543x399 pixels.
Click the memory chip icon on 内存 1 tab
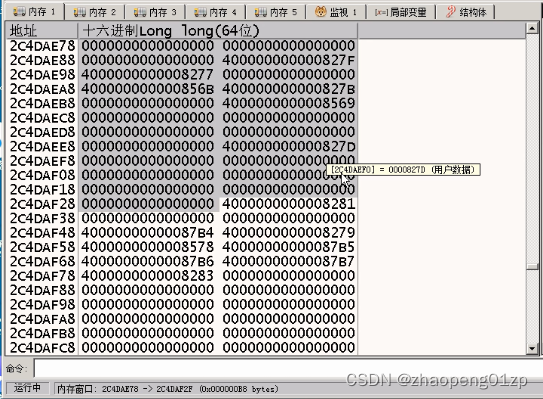tap(19, 12)
